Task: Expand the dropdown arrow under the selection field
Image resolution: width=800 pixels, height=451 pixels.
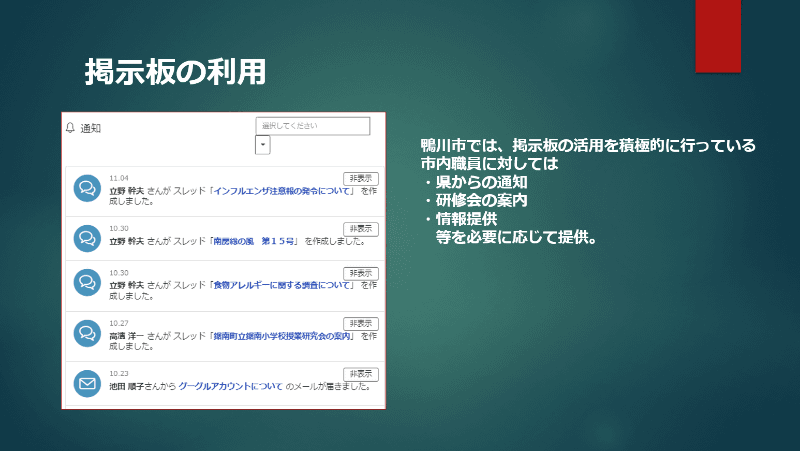Action: [x=262, y=145]
